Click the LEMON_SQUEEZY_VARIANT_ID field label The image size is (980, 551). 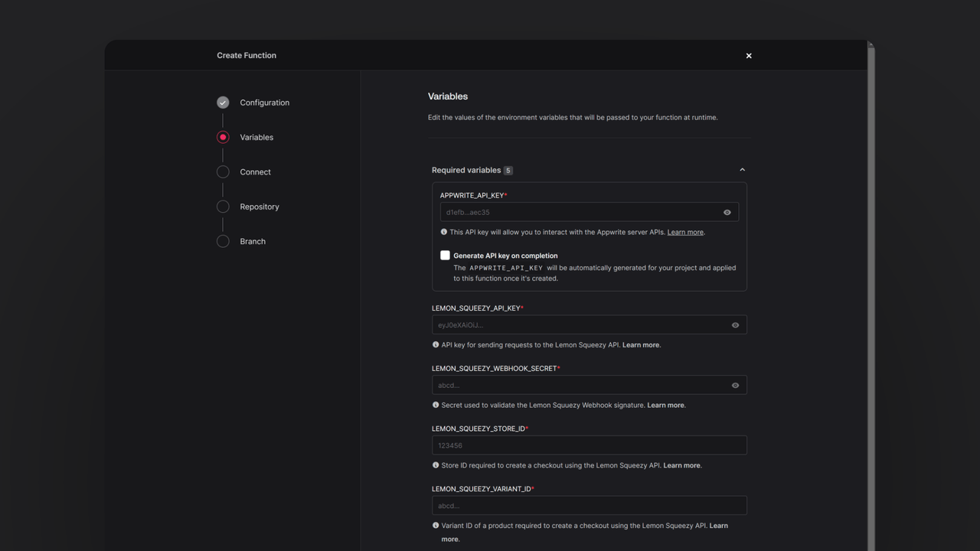tap(481, 489)
